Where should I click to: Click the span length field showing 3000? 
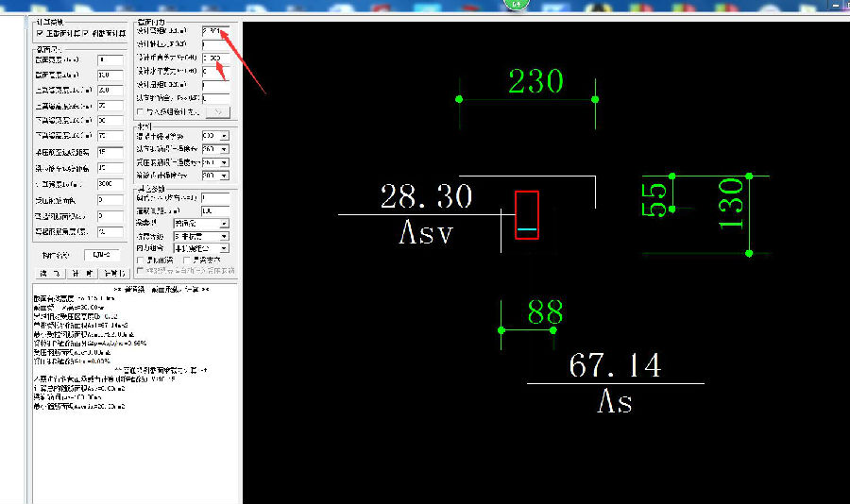point(110,184)
